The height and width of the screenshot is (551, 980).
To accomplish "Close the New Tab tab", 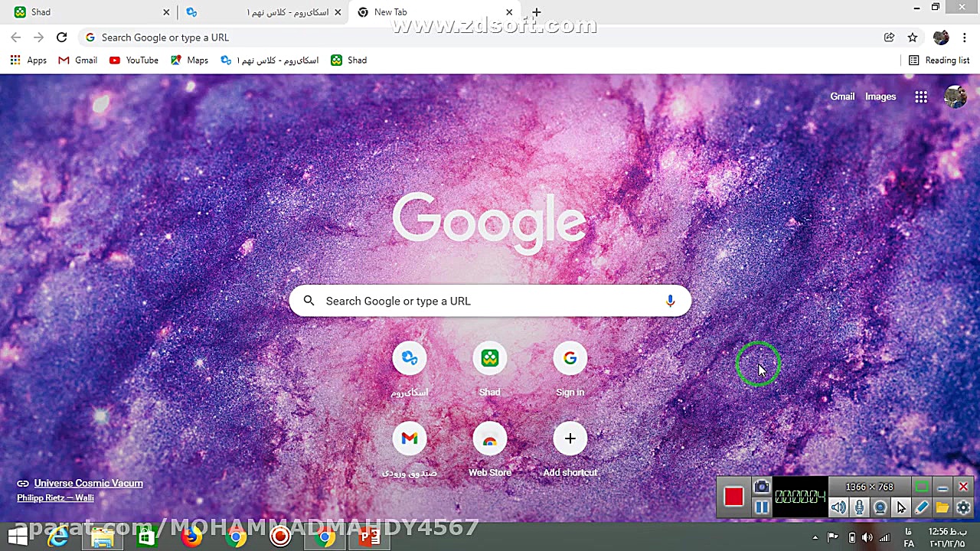I will click(509, 12).
